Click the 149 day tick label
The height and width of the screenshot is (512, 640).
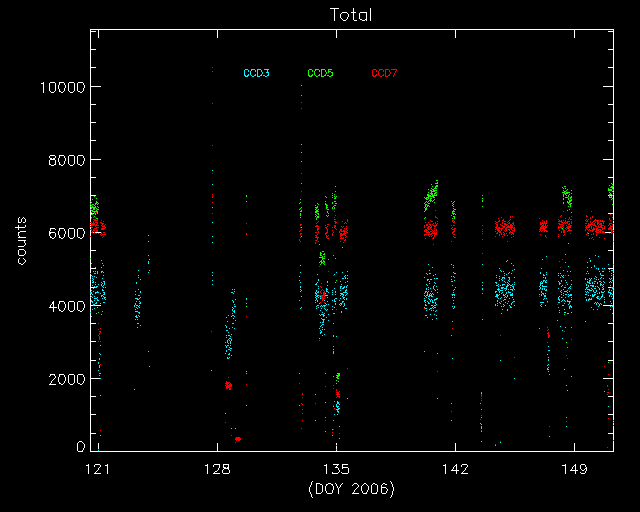[x=574, y=468]
